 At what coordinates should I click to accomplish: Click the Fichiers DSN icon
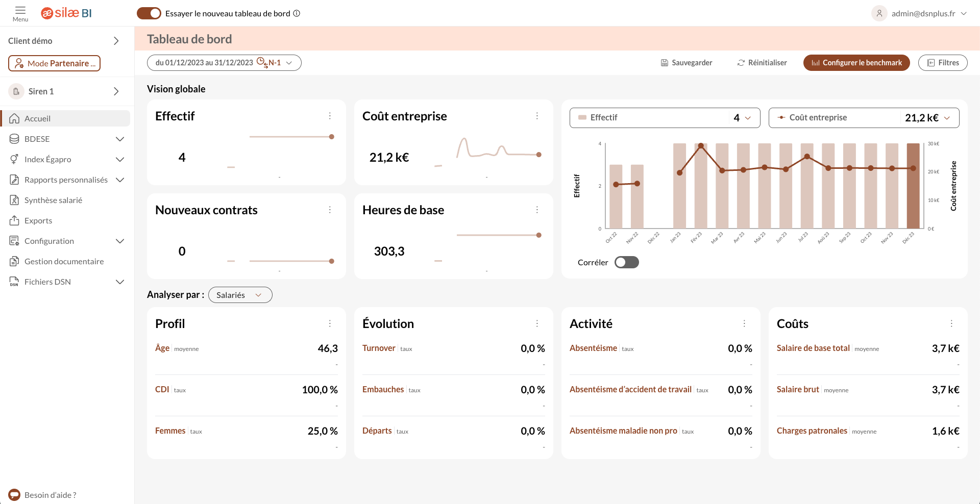click(x=14, y=282)
